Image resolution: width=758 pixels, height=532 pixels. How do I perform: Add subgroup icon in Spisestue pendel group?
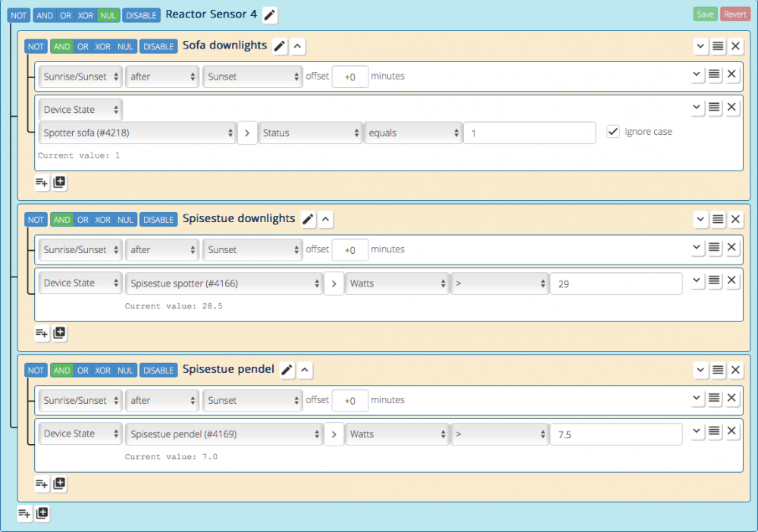click(x=60, y=483)
